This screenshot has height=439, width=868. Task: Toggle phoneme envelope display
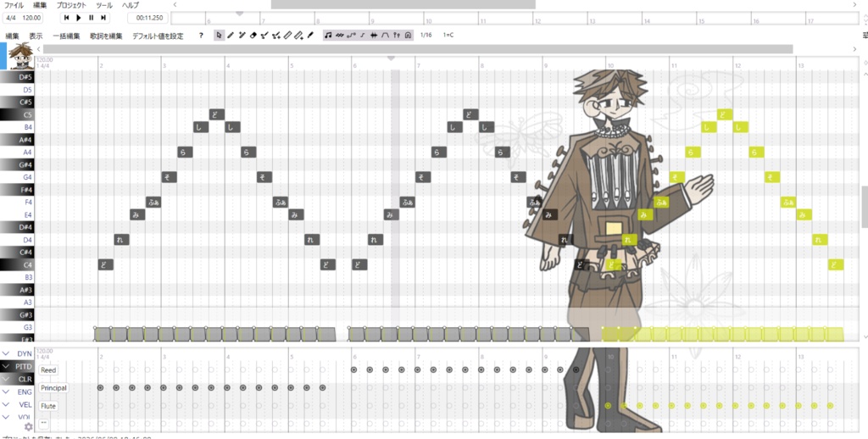coord(385,36)
